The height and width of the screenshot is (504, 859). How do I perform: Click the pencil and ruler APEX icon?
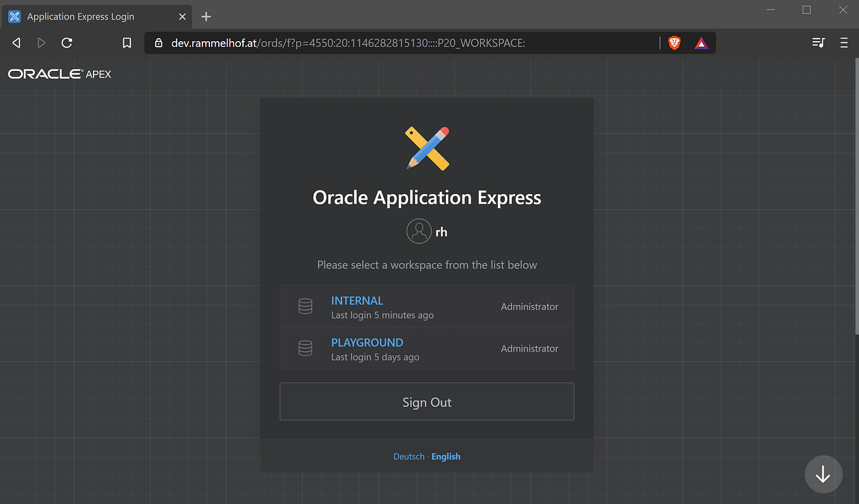pyautogui.click(x=427, y=148)
